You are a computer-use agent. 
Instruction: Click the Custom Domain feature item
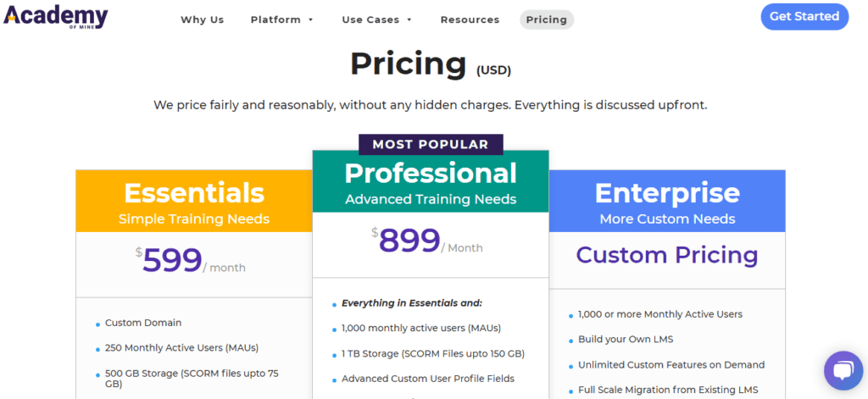tap(143, 323)
